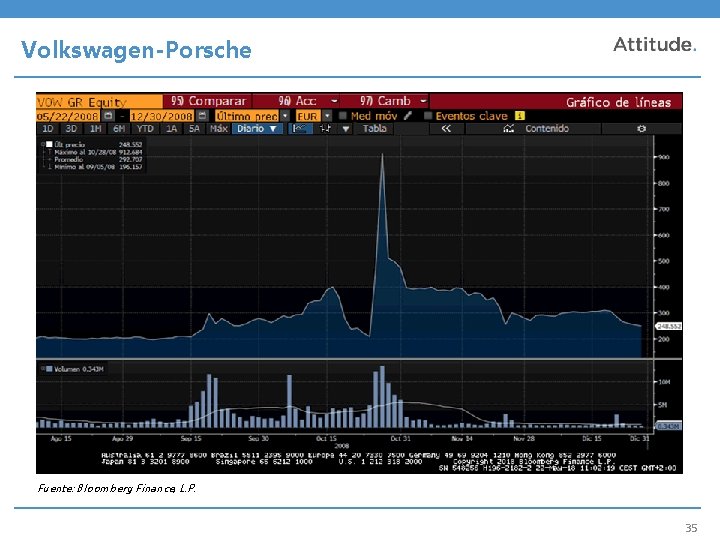Click Nov 28 date axis label
The height and width of the screenshot is (540, 720).
524,439
